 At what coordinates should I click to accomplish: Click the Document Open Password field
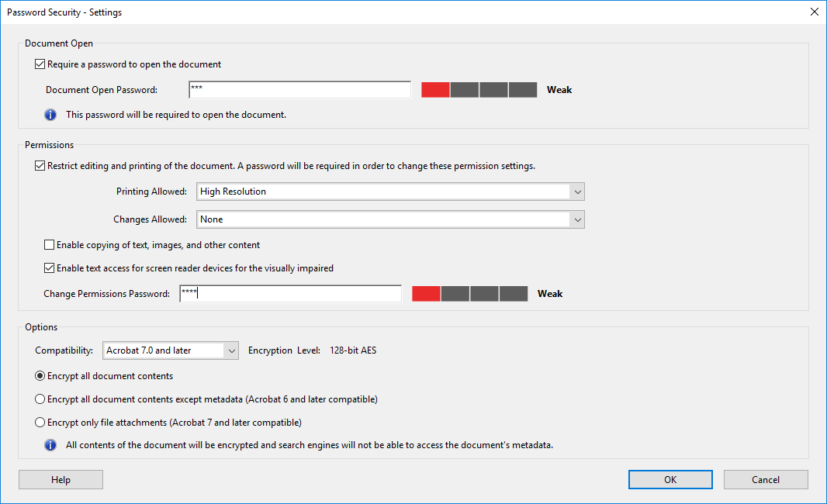[x=299, y=90]
